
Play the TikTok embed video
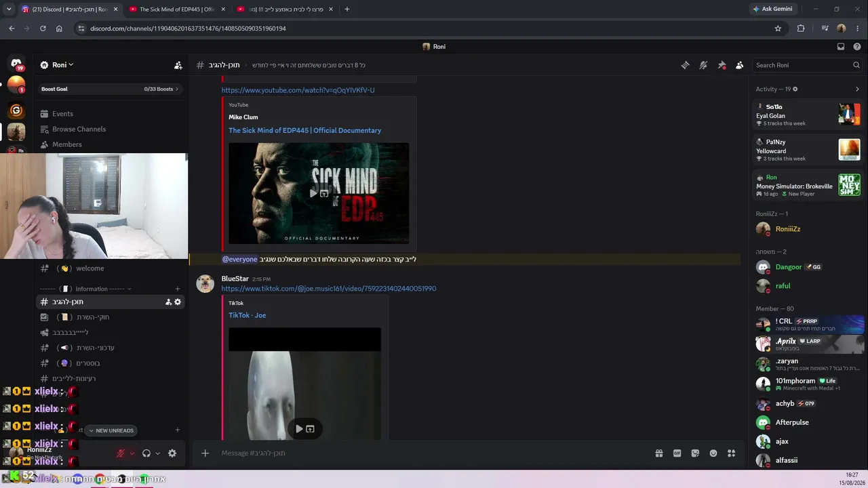pos(299,429)
